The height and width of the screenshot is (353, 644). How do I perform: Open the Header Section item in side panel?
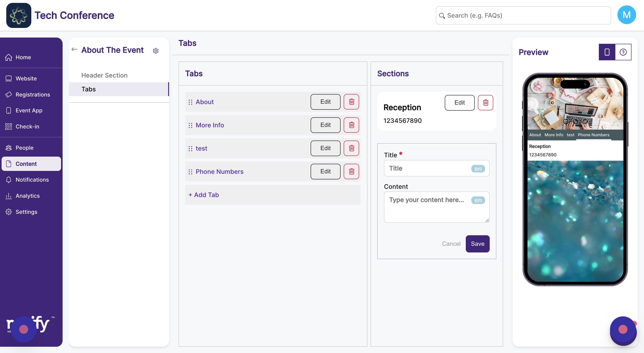pyautogui.click(x=104, y=75)
